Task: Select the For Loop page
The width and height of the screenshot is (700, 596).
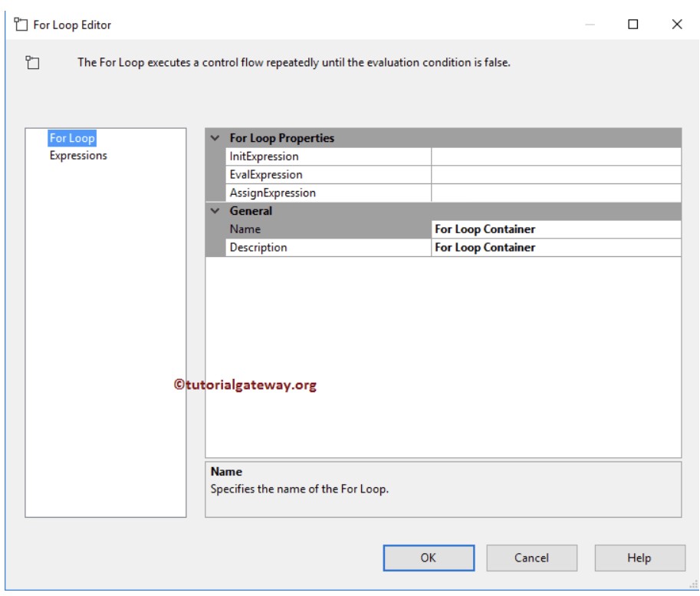Action: [x=72, y=138]
